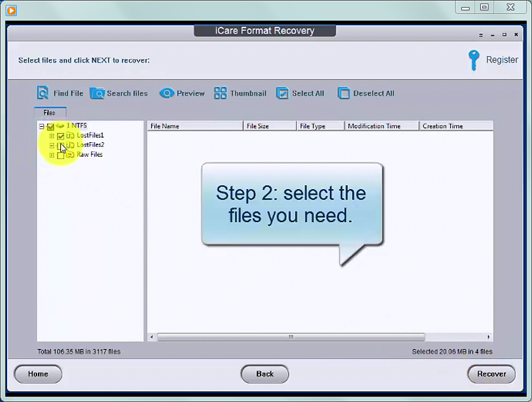532x402 pixels.
Task: Sort by File Name column header
Action: click(x=195, y=126)
